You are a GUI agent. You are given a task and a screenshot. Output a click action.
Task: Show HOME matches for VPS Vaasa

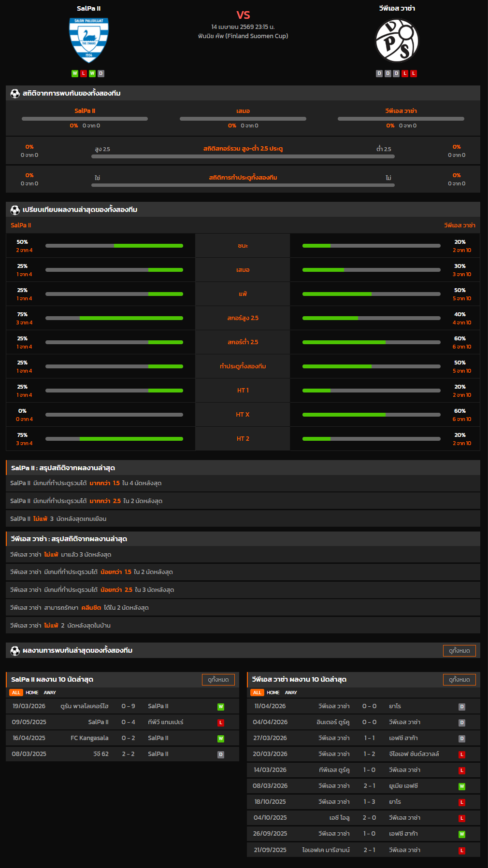coord(273,693)
